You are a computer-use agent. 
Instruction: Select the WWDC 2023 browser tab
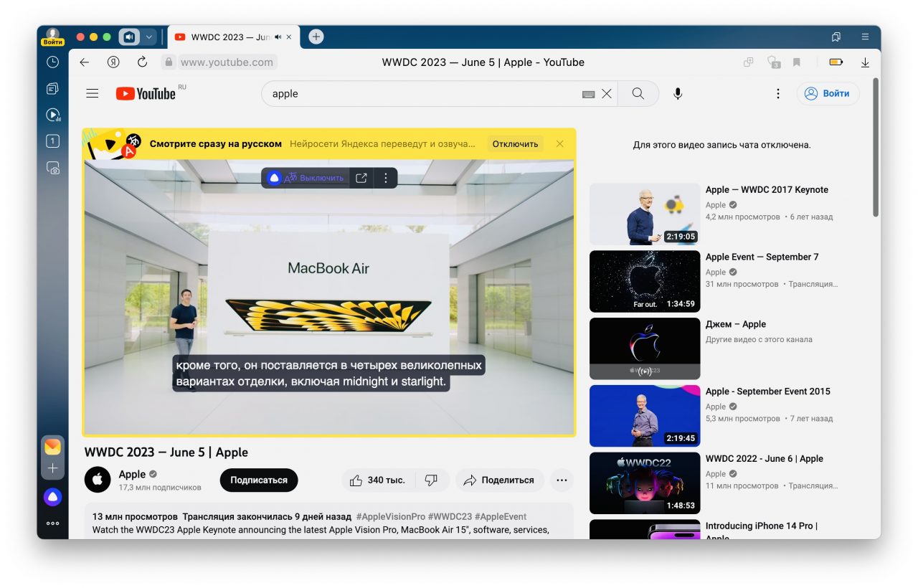point(234,37)
